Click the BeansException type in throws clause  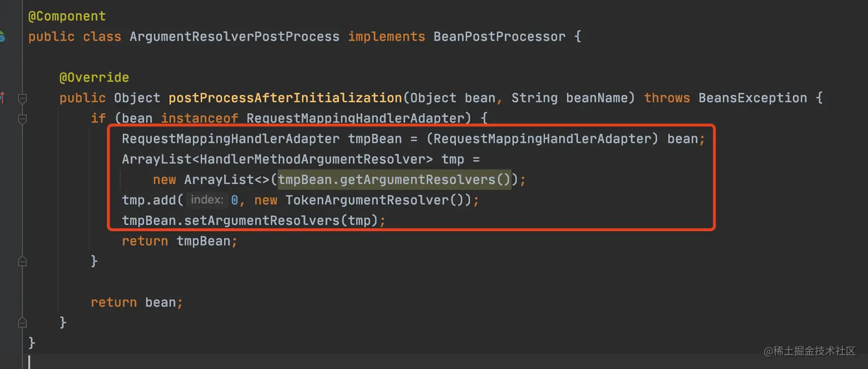tap(753, 98)
